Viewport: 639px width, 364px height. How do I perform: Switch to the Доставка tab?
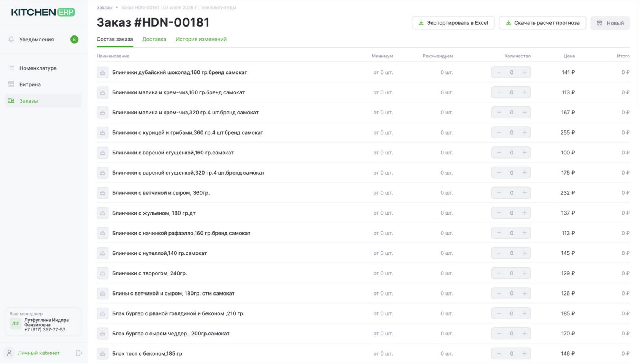tap(154, 39)
